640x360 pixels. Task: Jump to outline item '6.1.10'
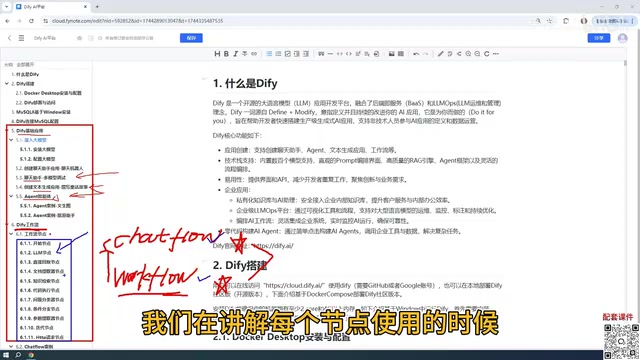pos(38,328)
